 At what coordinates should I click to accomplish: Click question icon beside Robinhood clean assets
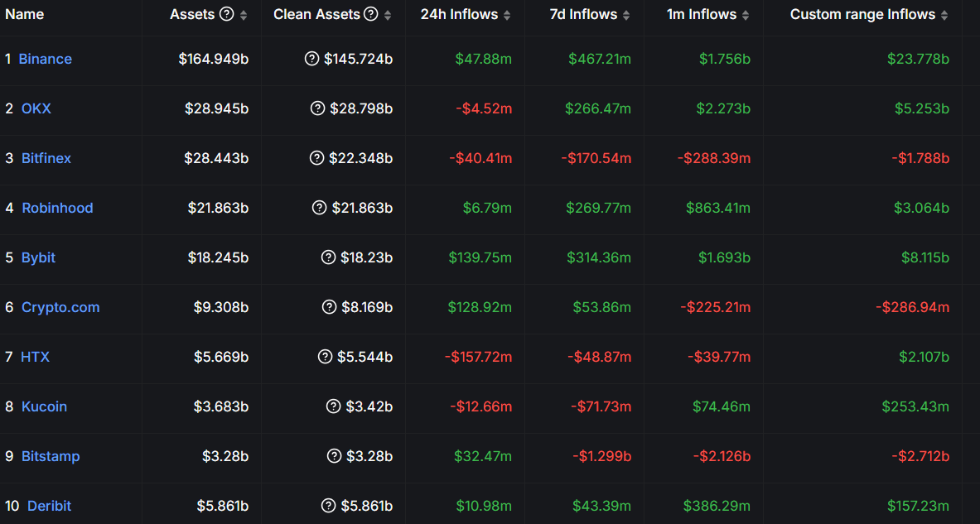pos(320,208)
